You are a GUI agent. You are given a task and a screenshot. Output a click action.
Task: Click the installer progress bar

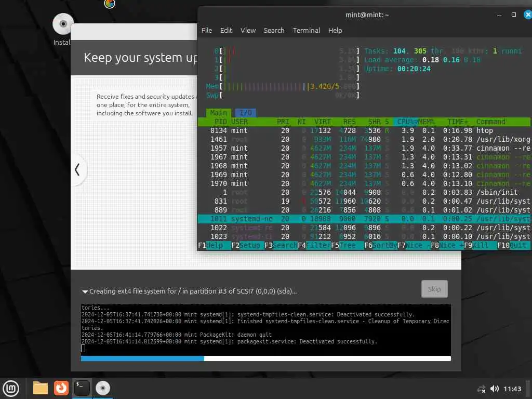click(x=265, y=358)
